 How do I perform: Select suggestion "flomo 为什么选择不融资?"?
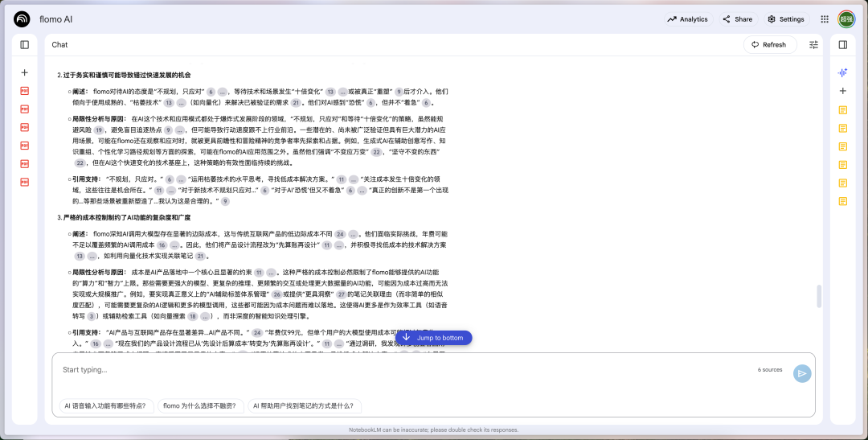coord(200,405)
